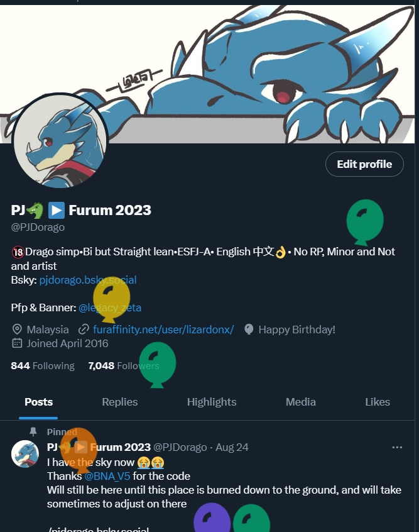Click the location pin icon beside Malaysia
The width and height of the screenshot is (419, 532).
17,330
